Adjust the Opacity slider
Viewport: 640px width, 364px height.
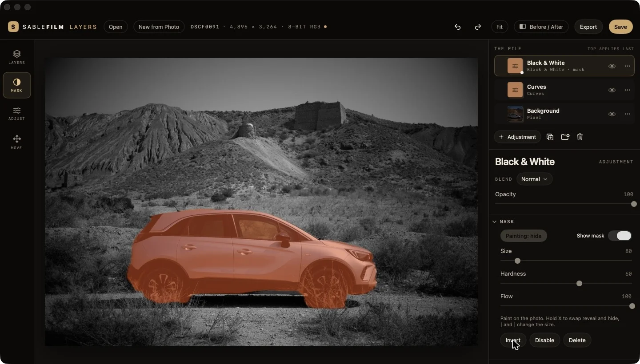click(564, 204)
